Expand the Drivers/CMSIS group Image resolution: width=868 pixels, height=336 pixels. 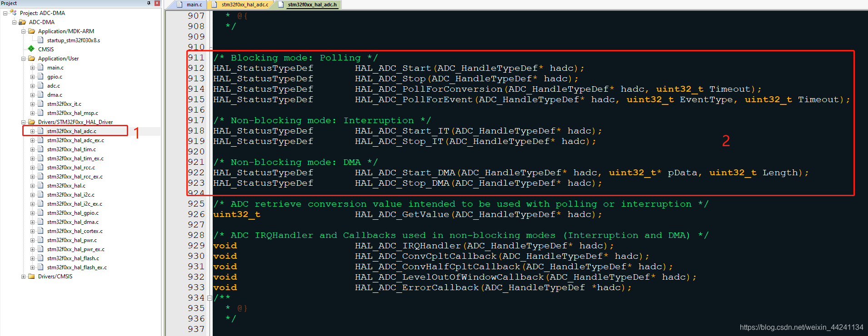(23, 277)
